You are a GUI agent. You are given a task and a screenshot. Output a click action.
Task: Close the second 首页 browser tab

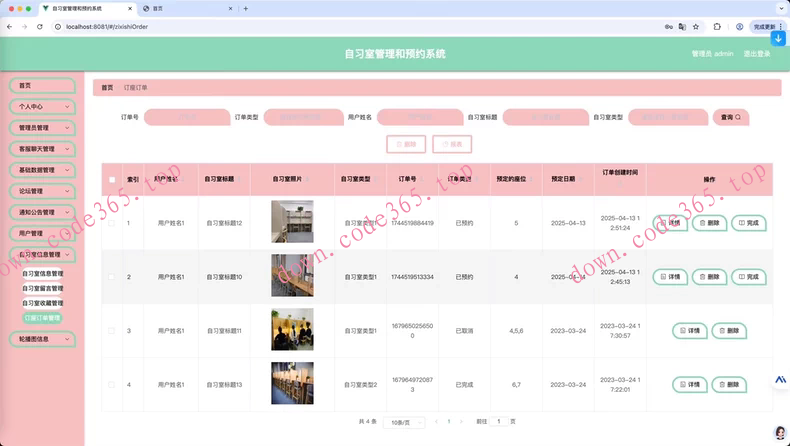click(x=231, y=9)
